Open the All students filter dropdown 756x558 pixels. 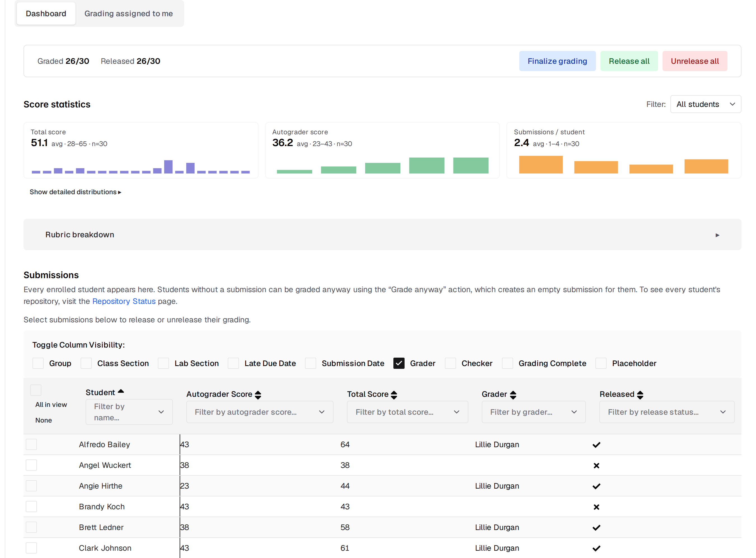[x=705, y=104]
